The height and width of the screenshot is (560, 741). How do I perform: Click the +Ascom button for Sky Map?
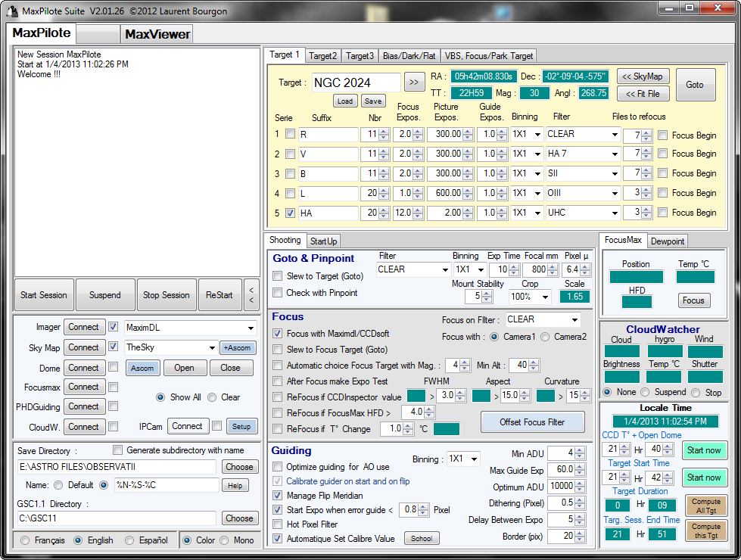238,348
